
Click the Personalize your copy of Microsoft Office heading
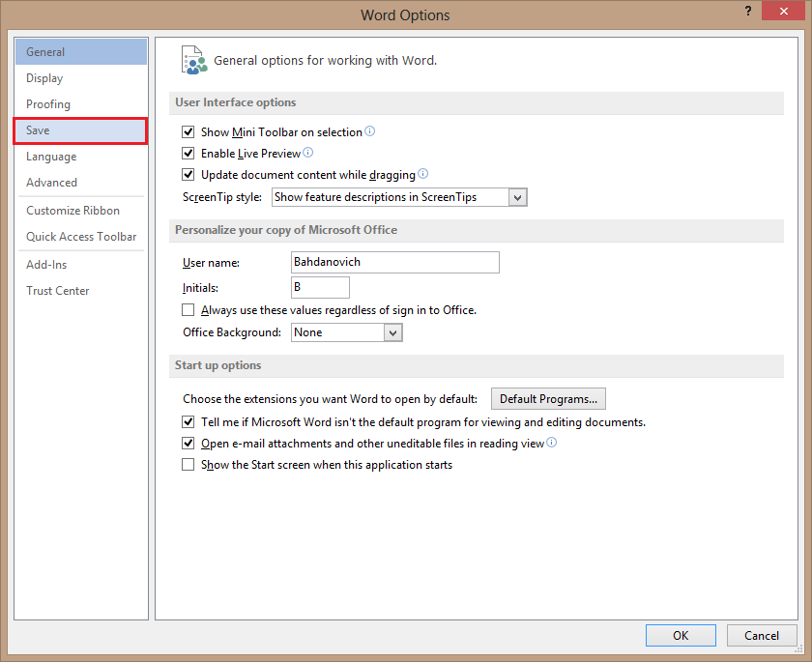[286, 230]
